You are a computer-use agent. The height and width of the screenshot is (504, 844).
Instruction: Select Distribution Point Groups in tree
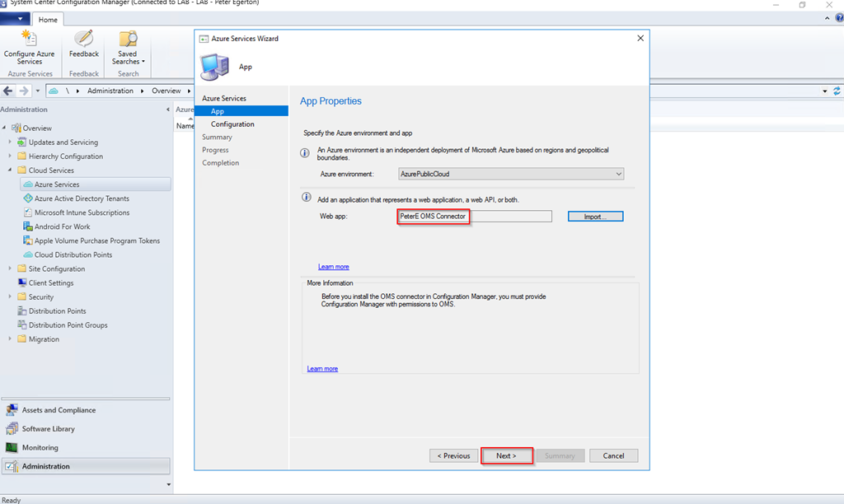point(68,325)
